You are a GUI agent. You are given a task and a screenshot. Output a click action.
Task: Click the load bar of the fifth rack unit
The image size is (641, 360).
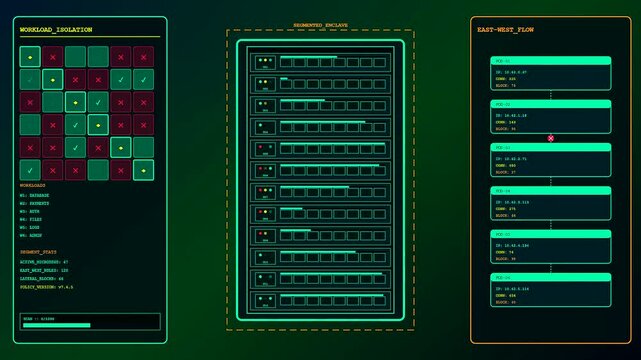pyautogui.click(x=332, y=143)
